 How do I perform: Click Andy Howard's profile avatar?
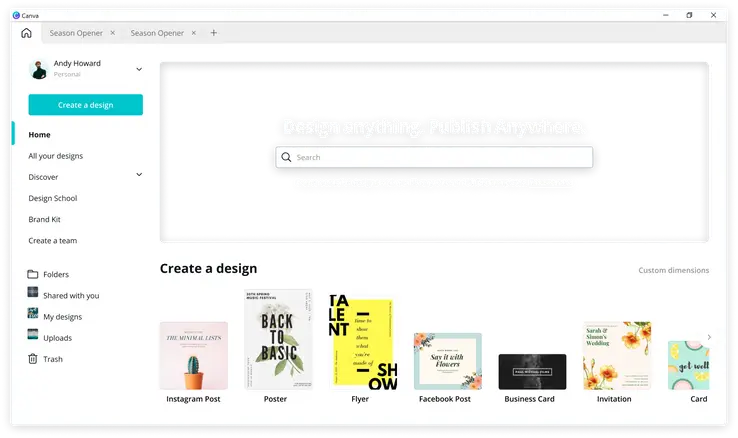[39, 69]
